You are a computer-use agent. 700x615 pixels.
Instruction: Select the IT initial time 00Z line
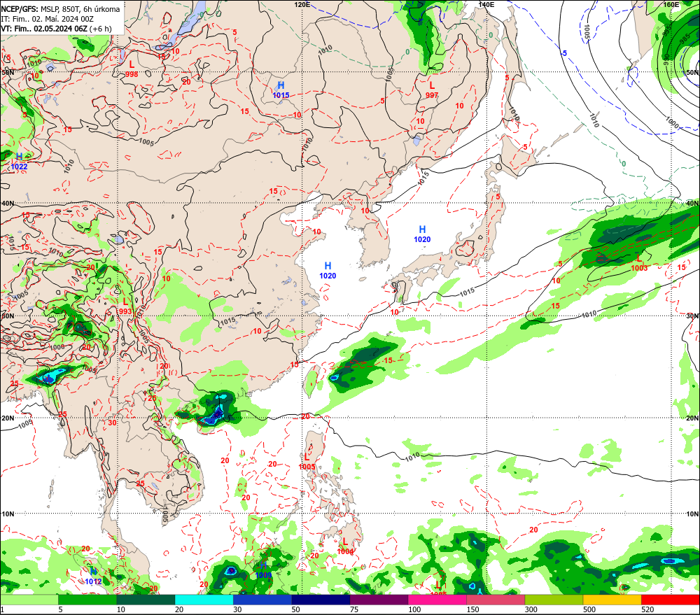[x=48, y=19]
